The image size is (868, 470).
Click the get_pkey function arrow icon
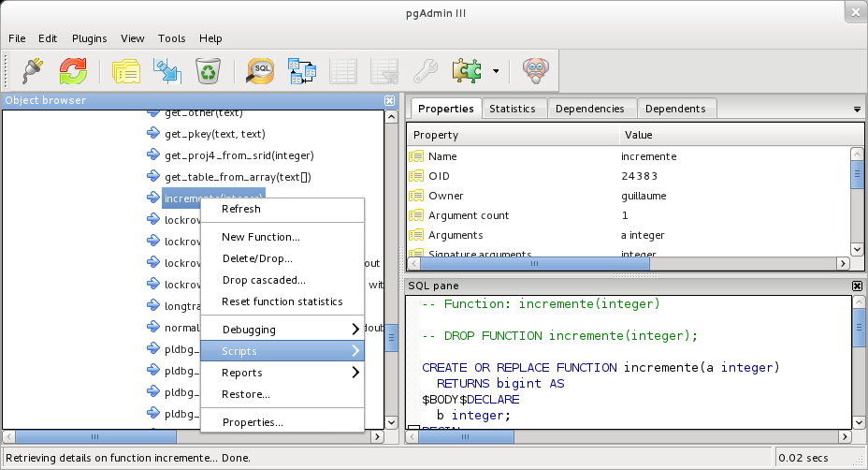coord(153,133)
